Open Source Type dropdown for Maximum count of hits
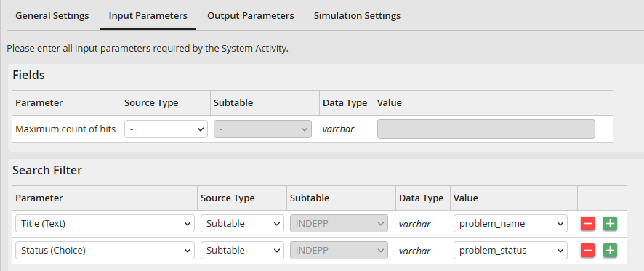644x271 pixels. [166, 129]
